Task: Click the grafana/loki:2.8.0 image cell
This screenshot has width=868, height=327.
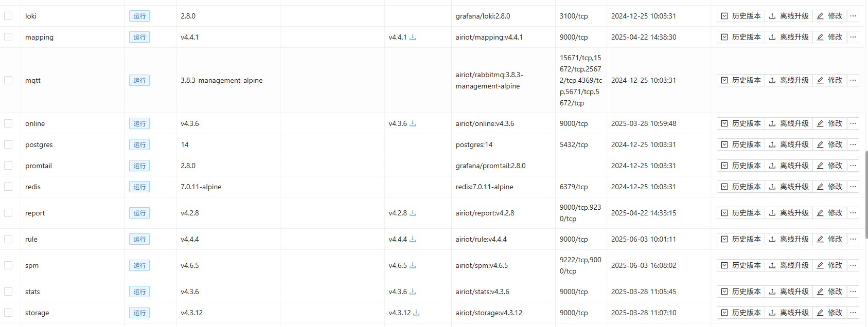Action: (483, 16)
